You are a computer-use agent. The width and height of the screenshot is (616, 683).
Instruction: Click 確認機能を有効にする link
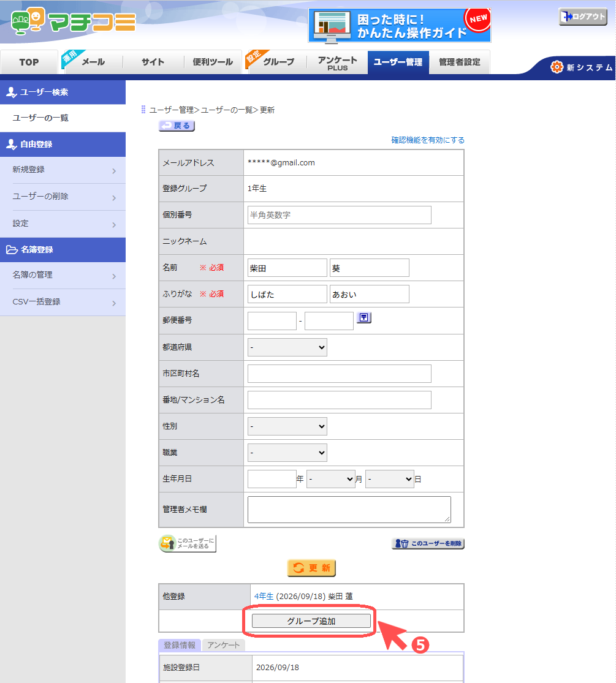pos(428,140)
